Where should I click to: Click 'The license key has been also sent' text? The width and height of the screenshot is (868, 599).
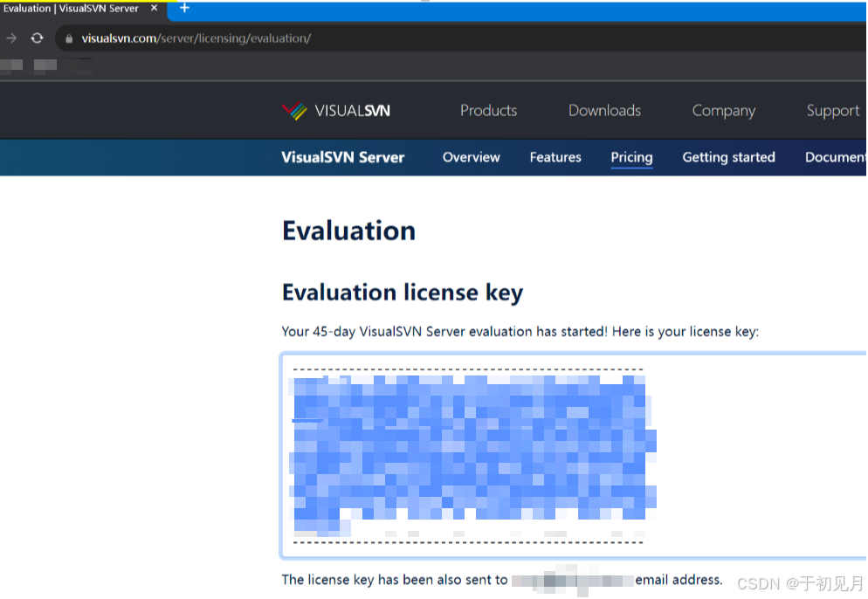pos(394,580)
